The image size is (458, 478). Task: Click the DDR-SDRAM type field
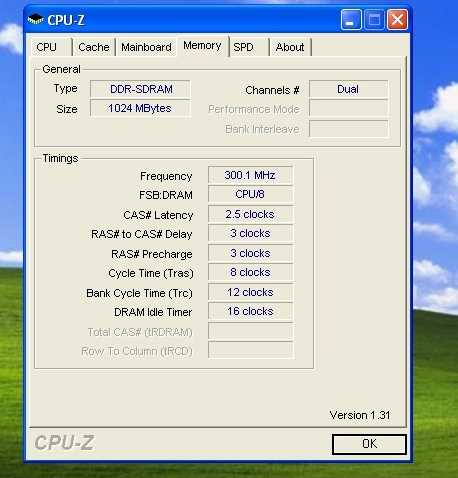point(140,89)
